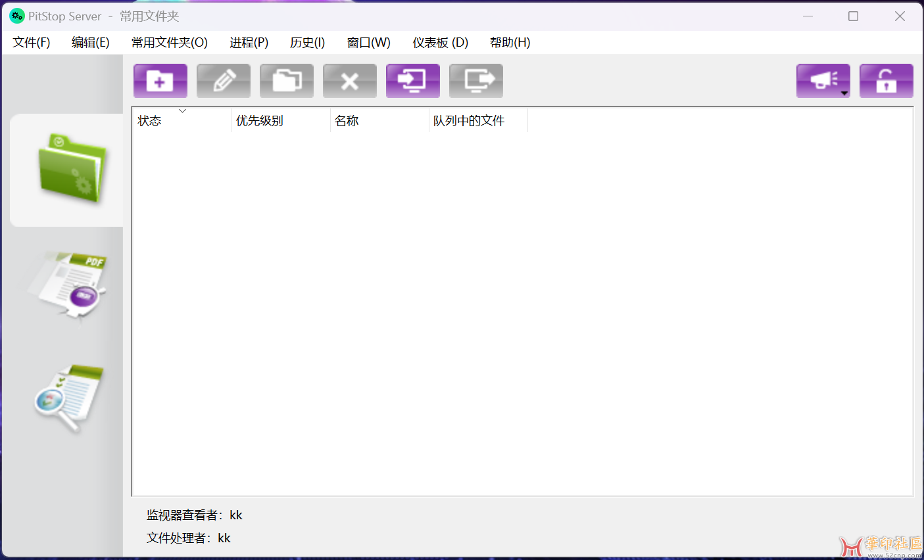Open the 帮助(H) menu
This screenshot has height=560, width=924.
coord(510,43)
